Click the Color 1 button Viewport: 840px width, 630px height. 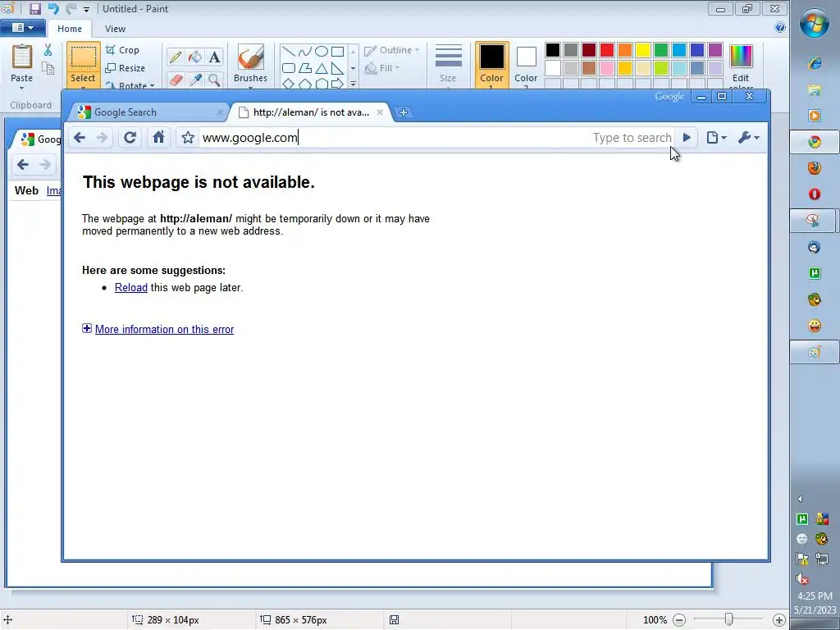[491, 64]
